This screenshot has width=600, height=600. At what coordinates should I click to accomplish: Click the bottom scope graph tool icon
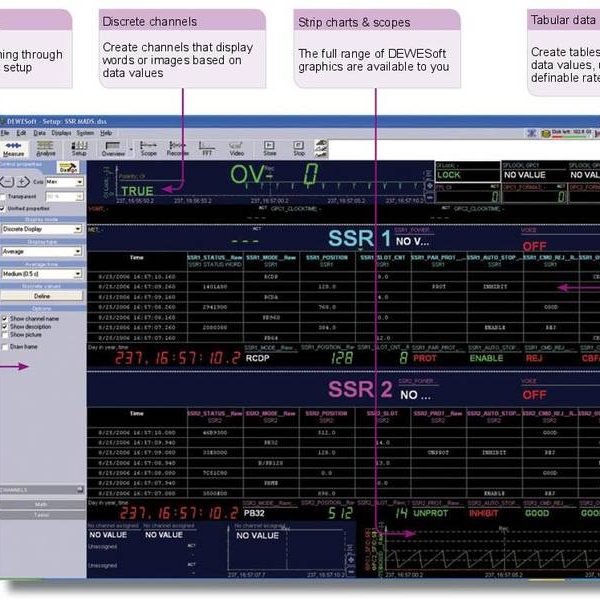(x=351, y=572)
